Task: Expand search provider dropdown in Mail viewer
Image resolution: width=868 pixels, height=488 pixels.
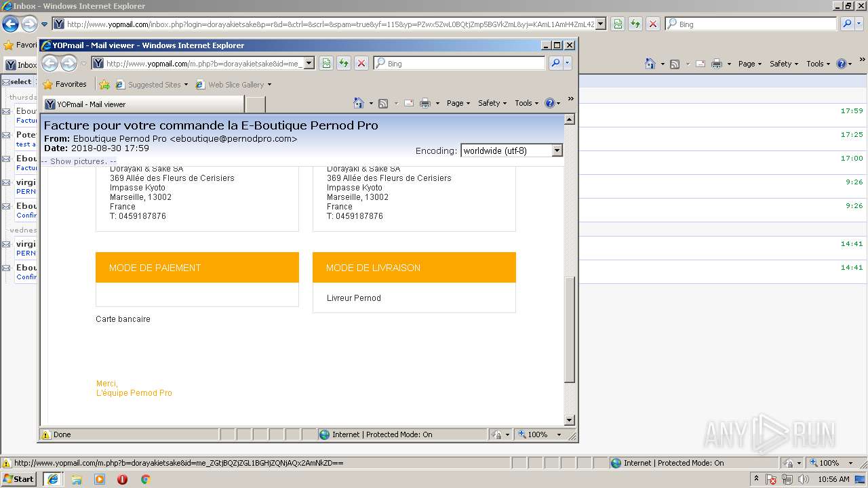Action: coord(568,63)
